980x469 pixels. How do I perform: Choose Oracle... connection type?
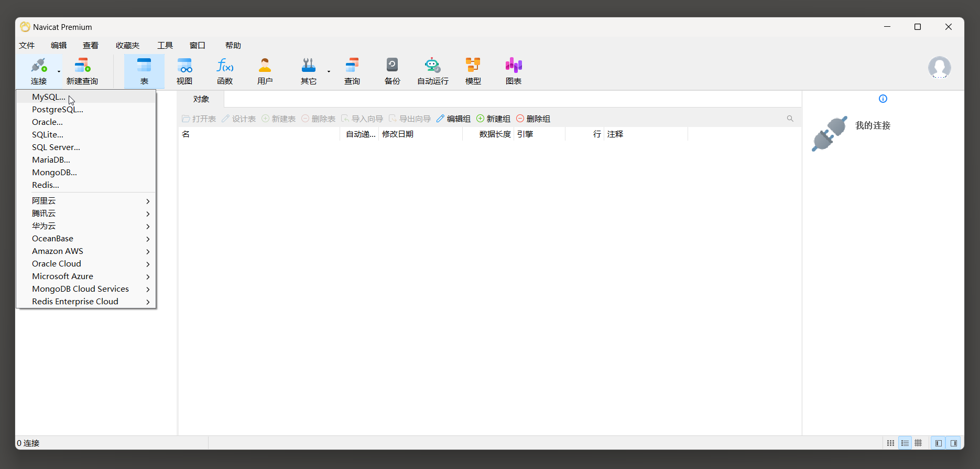tap(86, 122)
